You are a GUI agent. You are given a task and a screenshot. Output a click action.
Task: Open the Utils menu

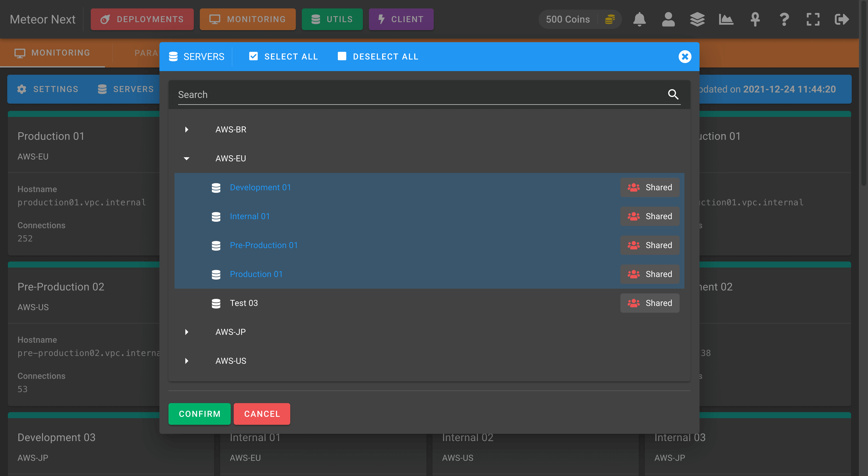(332, 19)
